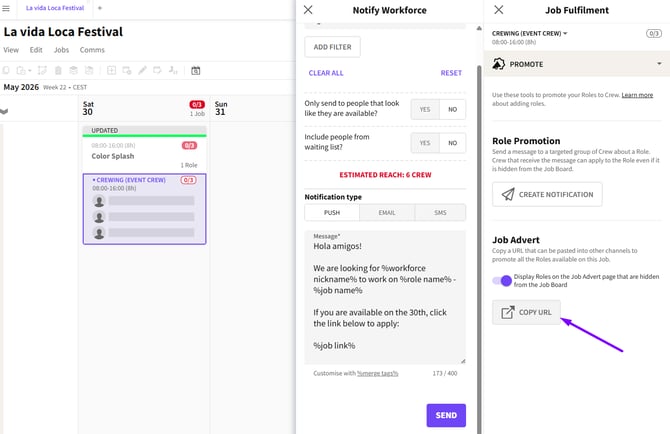Toggle display hidden roles on Job Advert
670x434 pixels.
502,281
